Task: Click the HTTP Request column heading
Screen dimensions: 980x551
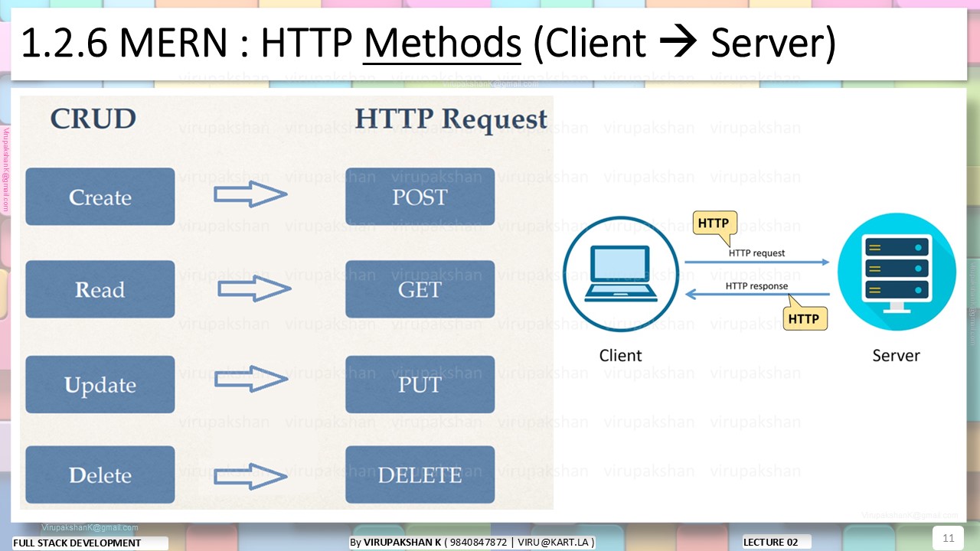Action: pyautogui.click(x=451, y=119)
